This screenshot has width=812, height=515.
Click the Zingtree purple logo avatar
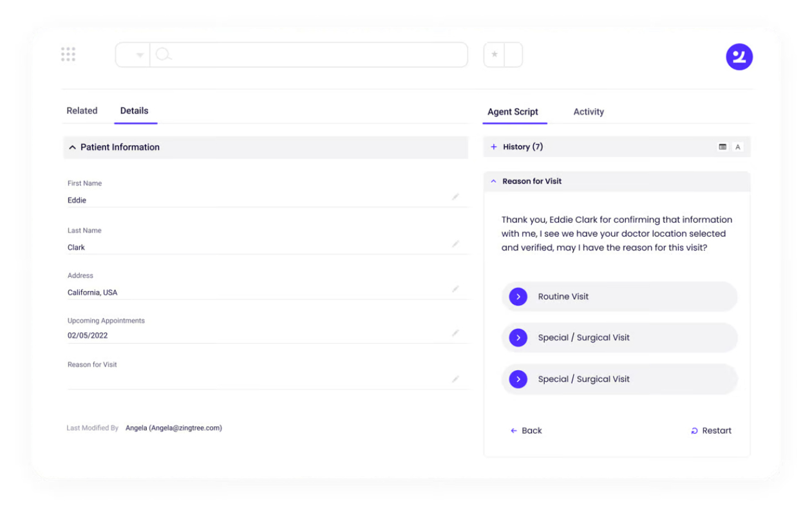739,57
